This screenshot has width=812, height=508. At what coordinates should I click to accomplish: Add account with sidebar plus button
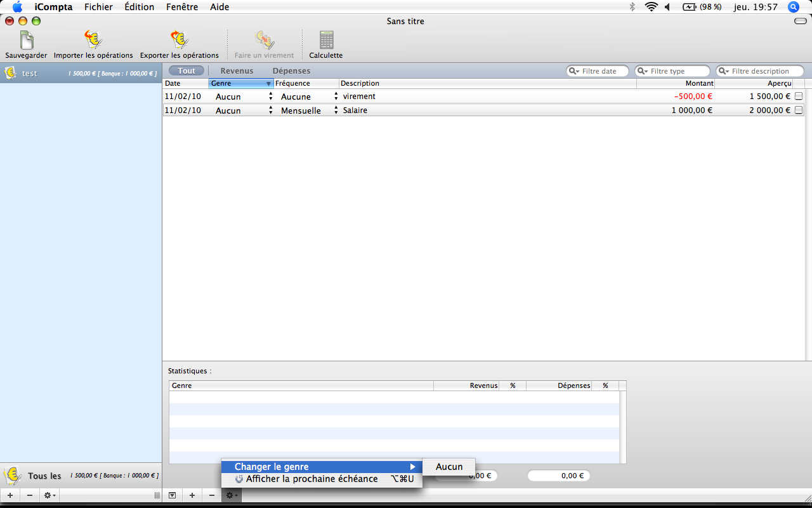pyautogui.click(x=10, y=495)
